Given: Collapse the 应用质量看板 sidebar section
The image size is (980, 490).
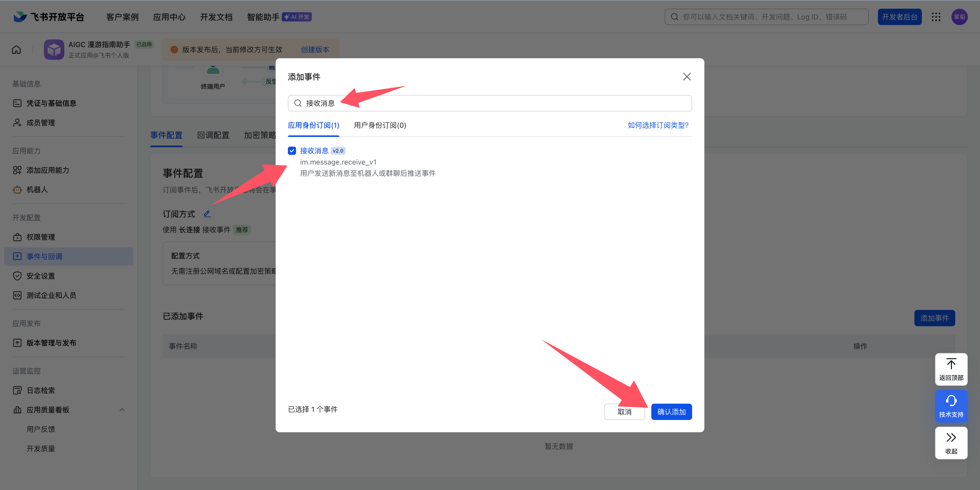Looking at the screenshot, I should point(122,410).
